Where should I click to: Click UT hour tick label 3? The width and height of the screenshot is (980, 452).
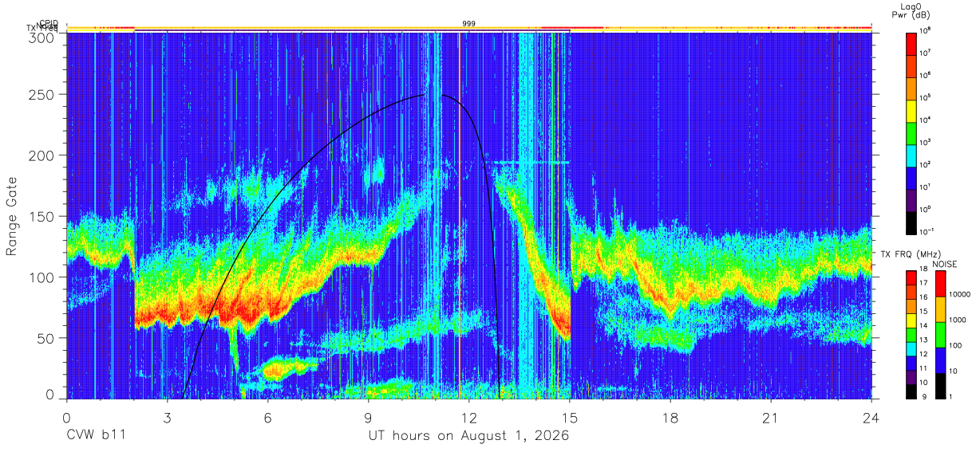(167, 418)
